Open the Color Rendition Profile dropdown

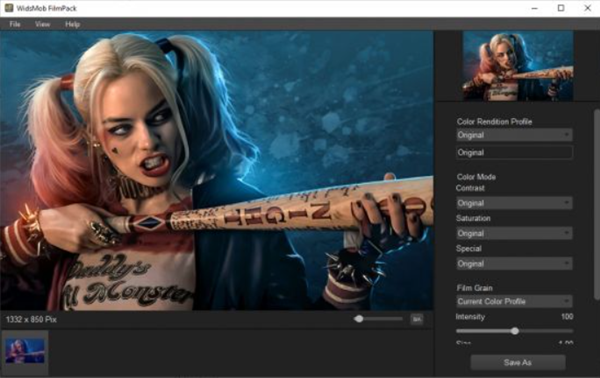(x=514, y=135)
